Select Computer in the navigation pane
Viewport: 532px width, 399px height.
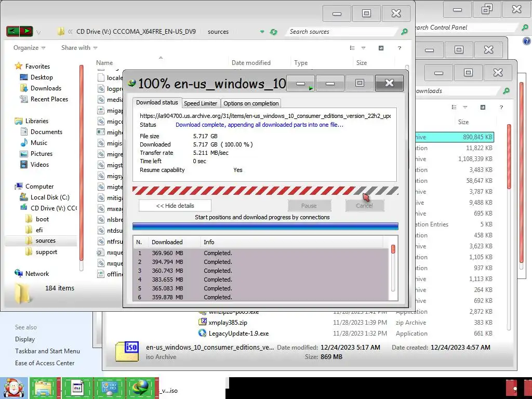(39, 187)
